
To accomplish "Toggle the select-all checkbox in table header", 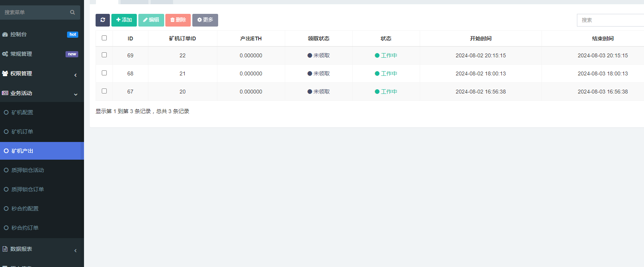I will 104,38.
